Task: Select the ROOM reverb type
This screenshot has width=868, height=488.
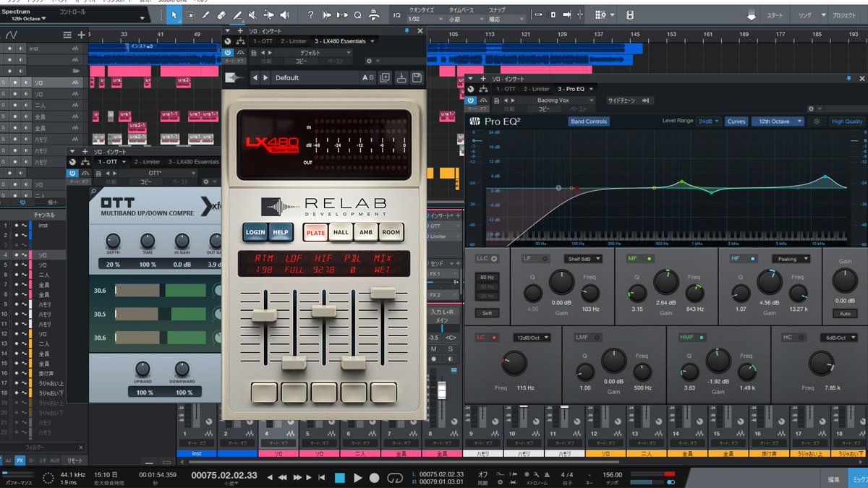Action: (x=391, y=232)
